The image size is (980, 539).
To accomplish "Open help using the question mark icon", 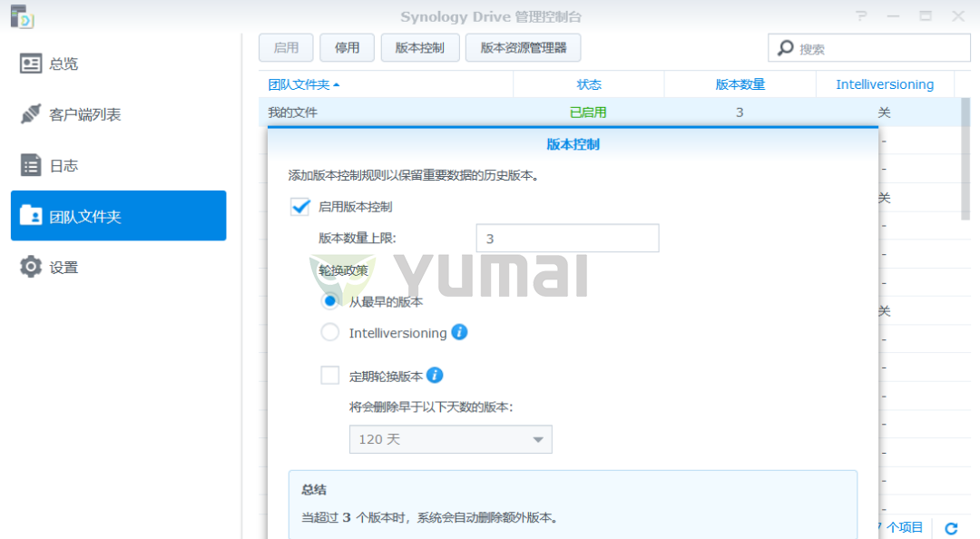I will [860, 16].
